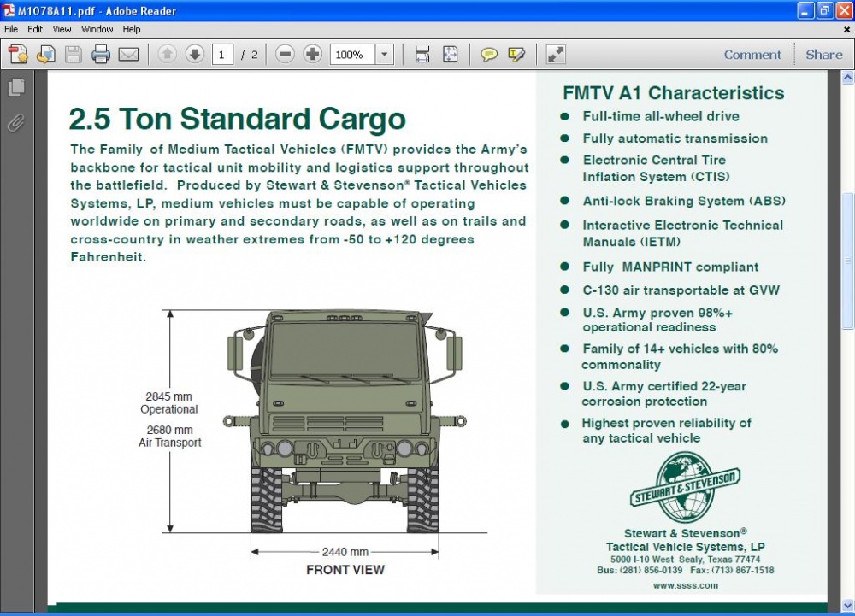Zoom in with the plus button
This screenshot has width=855, height=616.
[x=312, y=55]
